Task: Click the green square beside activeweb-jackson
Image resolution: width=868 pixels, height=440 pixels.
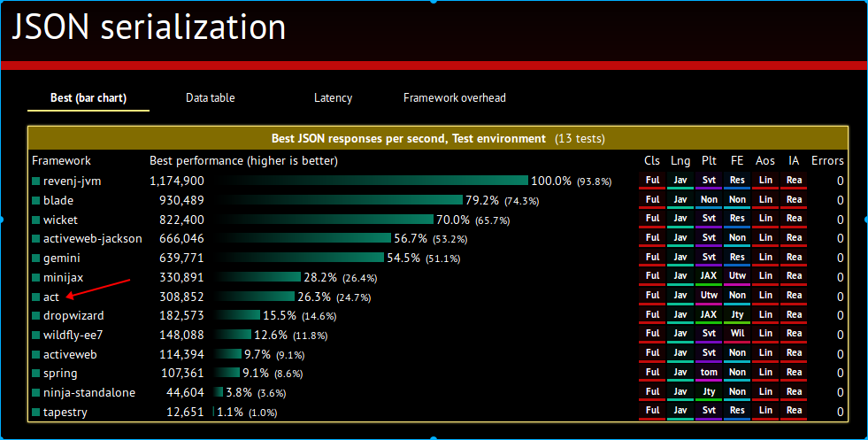Action: (36, 239)
